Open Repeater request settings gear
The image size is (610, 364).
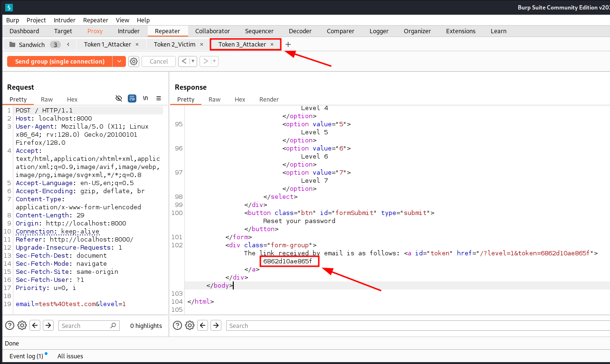pos(134,62)
